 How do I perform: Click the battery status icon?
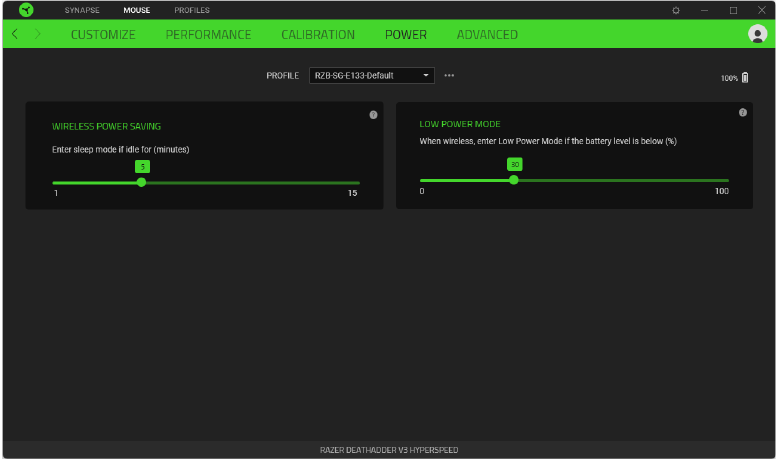point(745,77)
